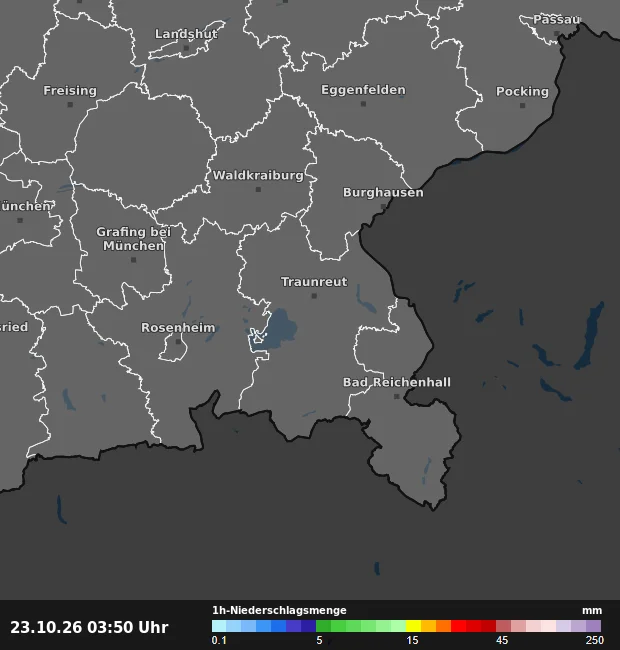Viewport: 620px width, 650px height.
Task: Click the 23.10.26 03:50 Uhr timestamp
Action: [x=90, y=627]
